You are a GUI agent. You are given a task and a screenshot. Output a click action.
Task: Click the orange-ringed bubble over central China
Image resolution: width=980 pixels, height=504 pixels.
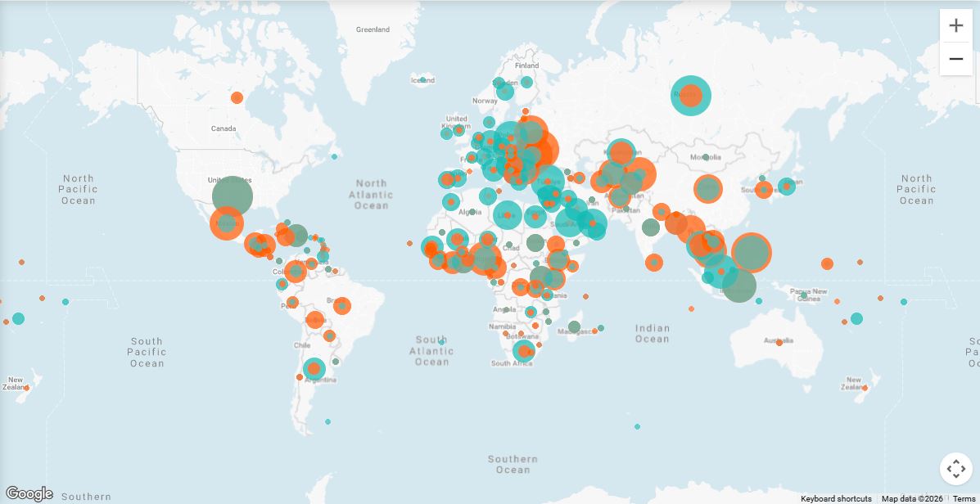click(x=708, y=189)
